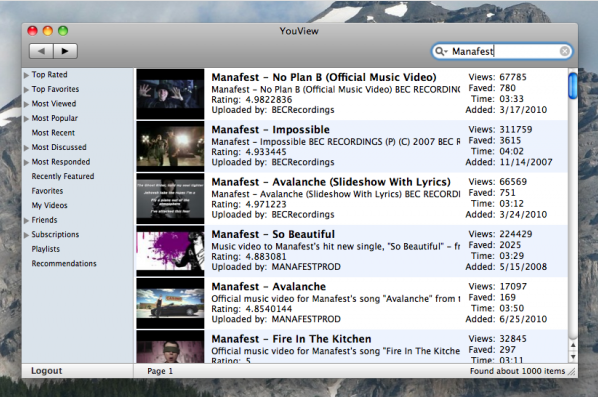Expand the Subscriptions disclosure triangle

coord(26,235)
